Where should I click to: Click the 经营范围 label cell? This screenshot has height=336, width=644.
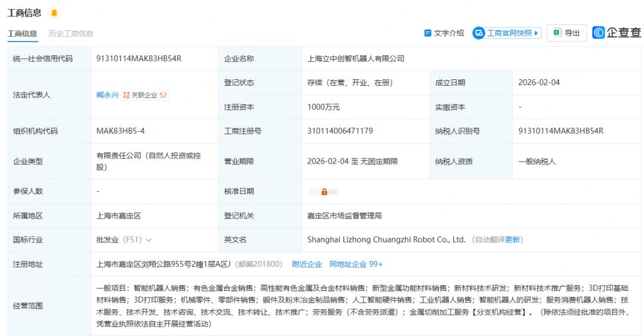pyautogui.click(x=49, y=306)
